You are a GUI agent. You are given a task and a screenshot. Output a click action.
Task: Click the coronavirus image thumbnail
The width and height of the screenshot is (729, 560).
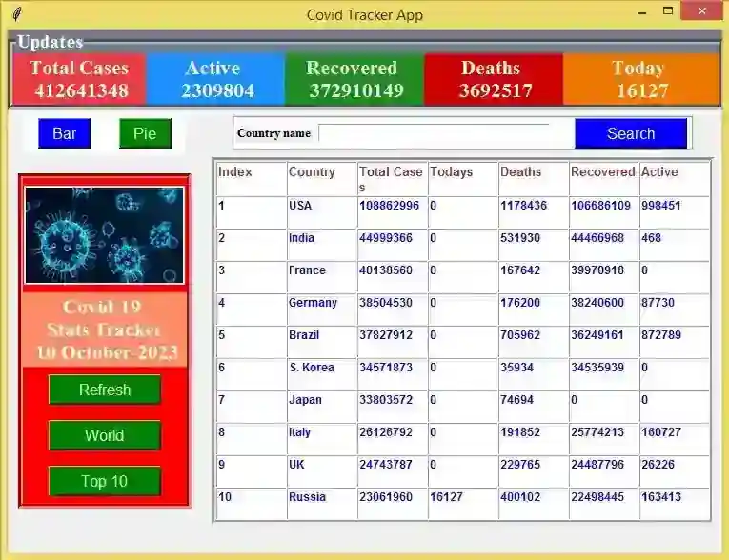104,235
